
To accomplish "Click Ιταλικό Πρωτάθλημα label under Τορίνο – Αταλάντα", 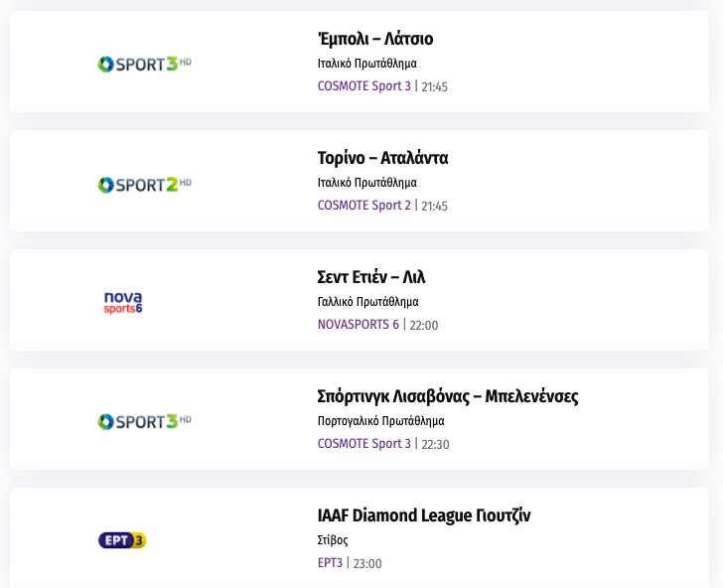I will pyautogui.click(x=366, y=183).
